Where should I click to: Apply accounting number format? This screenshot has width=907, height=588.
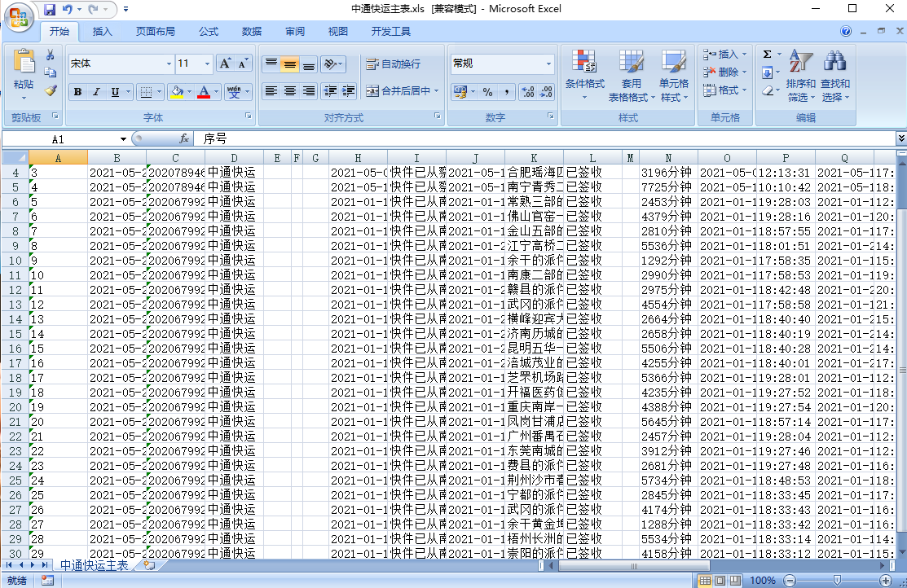click(x=460, y=91)
